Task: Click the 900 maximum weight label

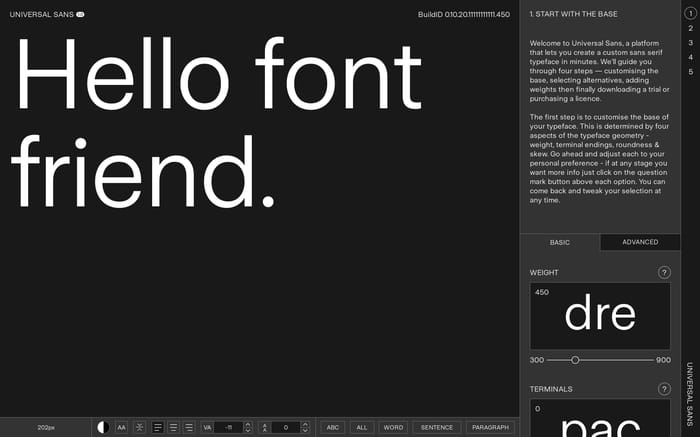Action: pyautogui.click(x=663, y=360)
